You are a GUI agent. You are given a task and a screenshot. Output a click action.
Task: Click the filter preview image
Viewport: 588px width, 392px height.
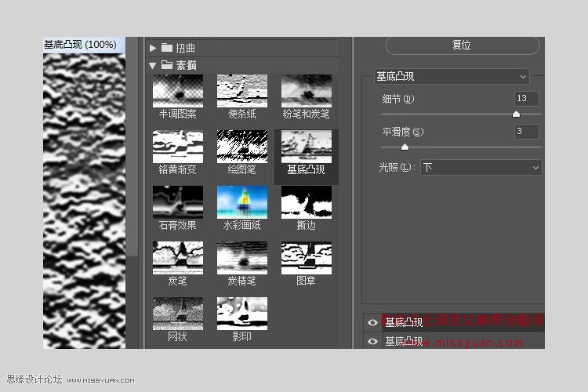click(x=85, y=201)
